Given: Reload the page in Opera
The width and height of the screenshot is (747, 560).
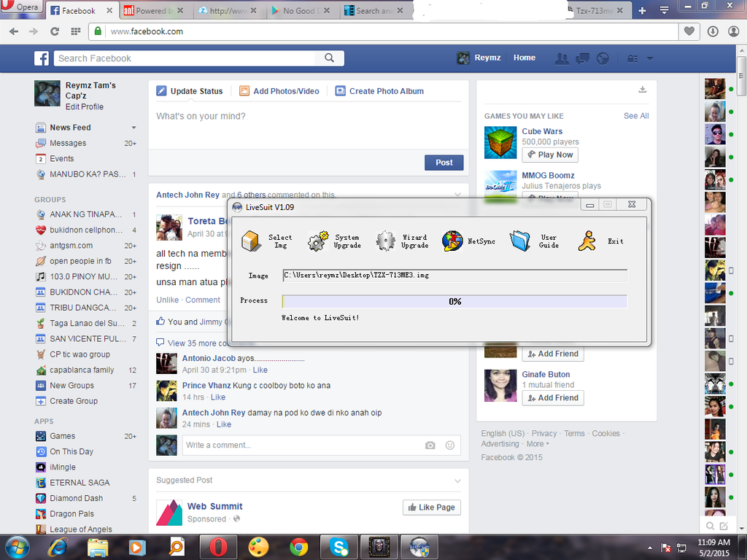Looking at the screenshot, I should 55,31.
